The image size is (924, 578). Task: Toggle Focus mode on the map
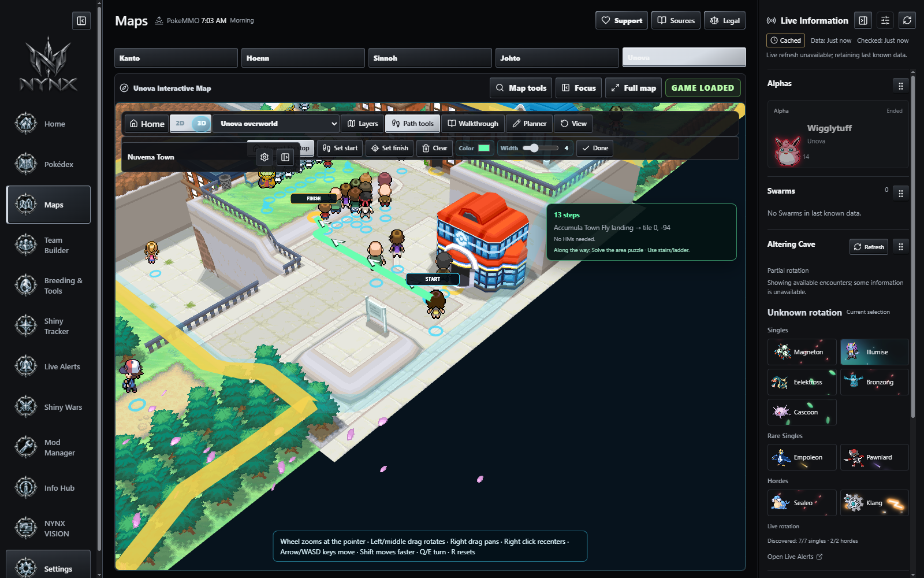coord(579,88)
